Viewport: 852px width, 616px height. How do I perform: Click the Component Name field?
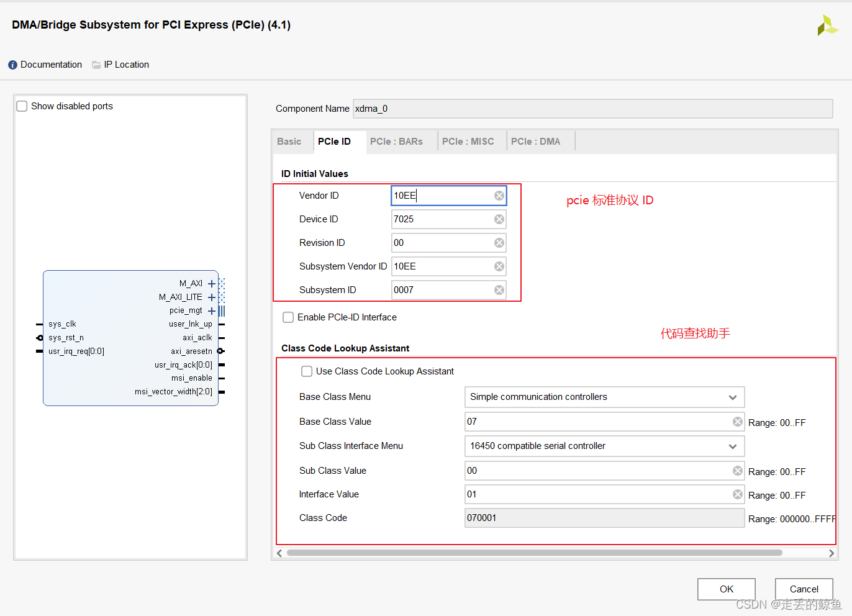point(593,109)
